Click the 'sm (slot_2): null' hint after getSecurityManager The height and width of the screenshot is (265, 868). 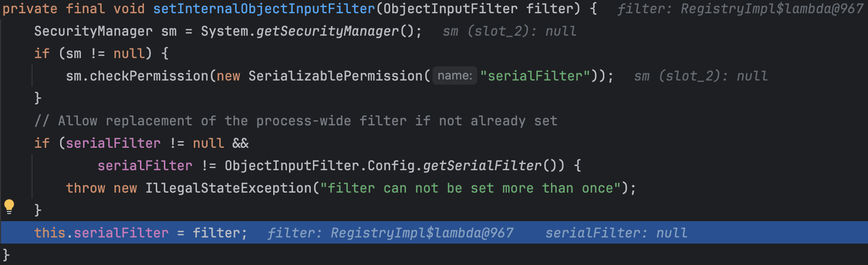[510, 31]
